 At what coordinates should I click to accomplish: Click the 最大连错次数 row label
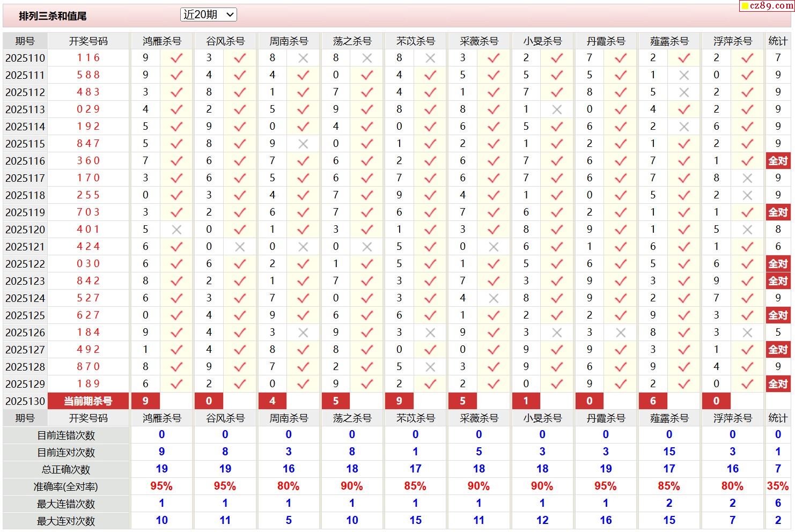[x=66, y=504]
